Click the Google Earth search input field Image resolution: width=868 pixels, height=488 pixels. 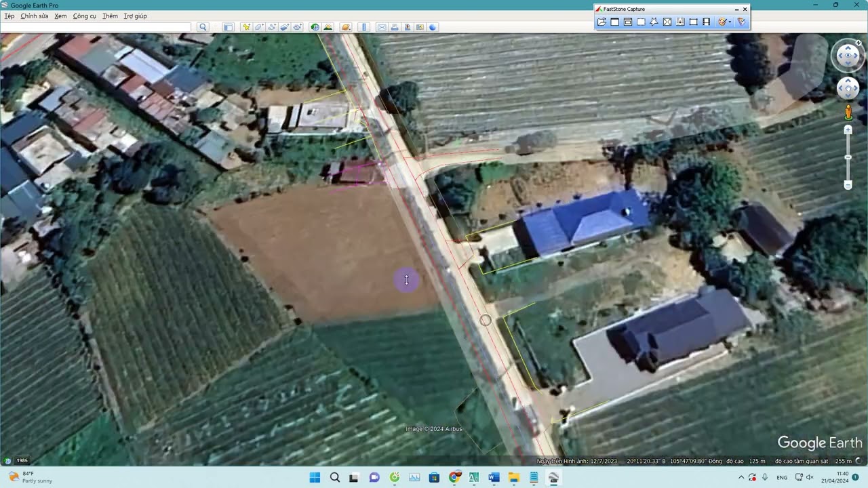click(96, 27)
